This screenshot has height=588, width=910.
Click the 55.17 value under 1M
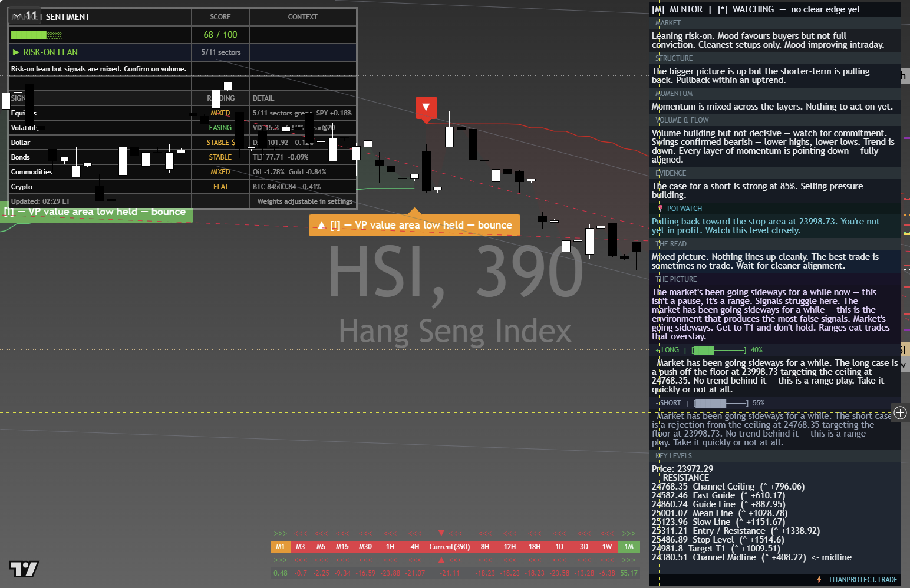[629, 573]
